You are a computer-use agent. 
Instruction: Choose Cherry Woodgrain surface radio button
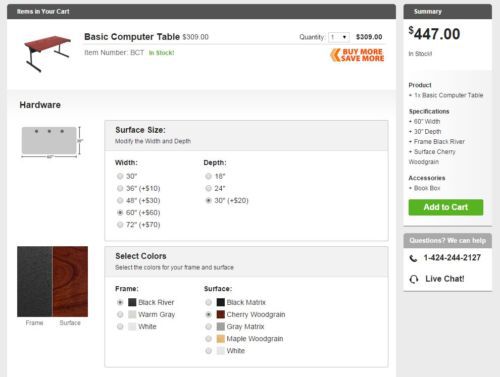208,314
